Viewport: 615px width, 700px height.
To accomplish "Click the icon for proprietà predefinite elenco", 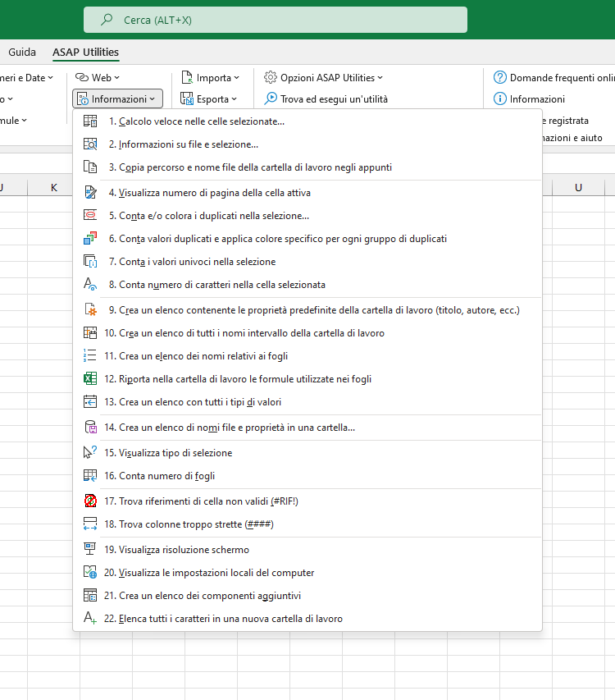I will 90,310.
